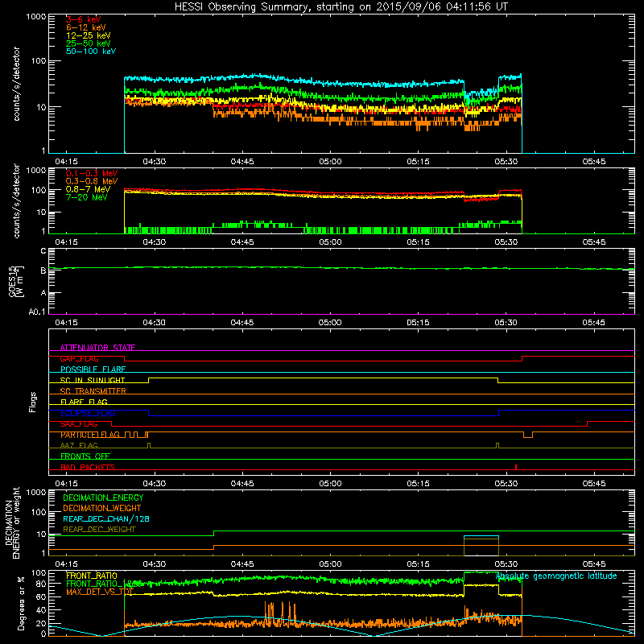Click the red 0.1-0.3 MeV legend label
This screenshot has height=644, width=644.
(92, 173)
